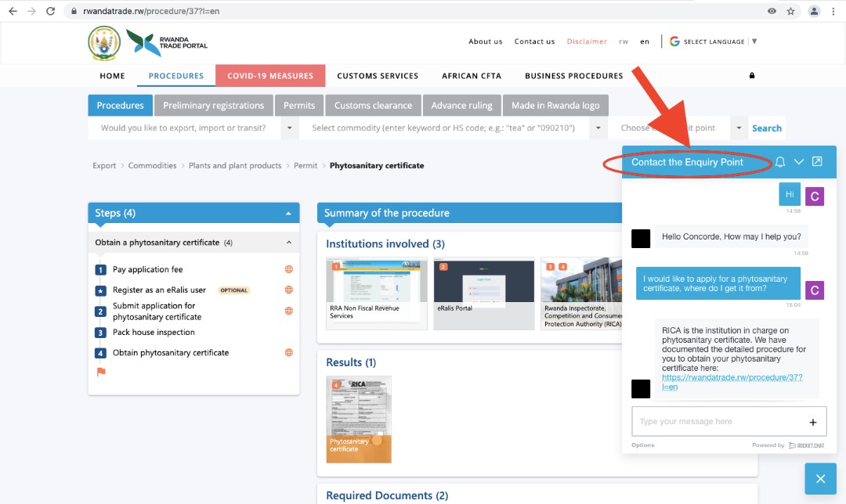846x504 pixels.
Task: Click the padlock login icon
Action: click(x=751, y=75)
